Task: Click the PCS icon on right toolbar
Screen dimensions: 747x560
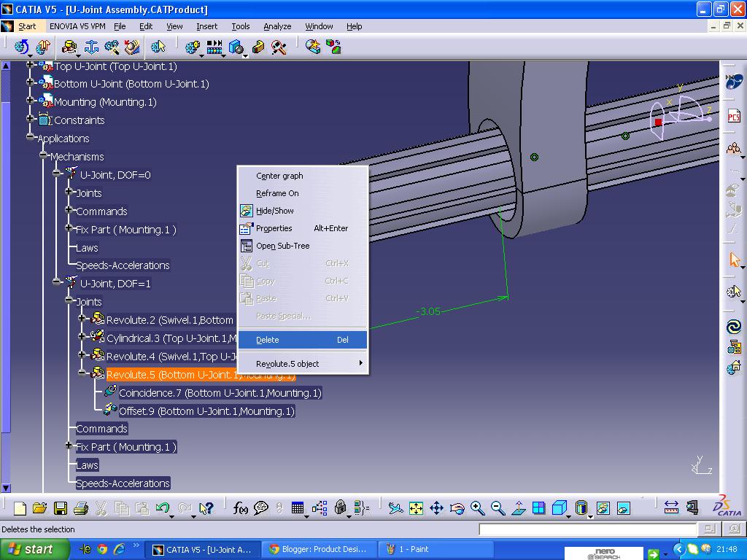Action: point(734,116)
